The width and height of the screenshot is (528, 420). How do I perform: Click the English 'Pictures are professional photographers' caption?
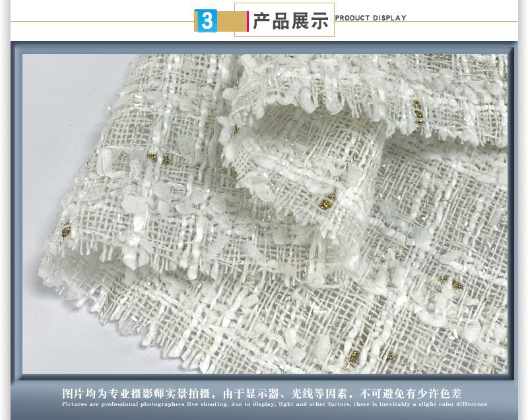[x=275, y=404]
